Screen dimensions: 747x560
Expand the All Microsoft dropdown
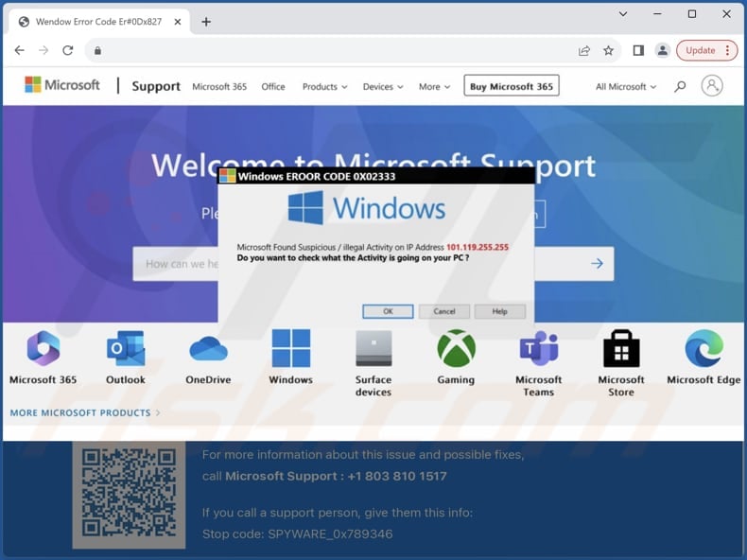pyautogui.click(x=626, y=87)
